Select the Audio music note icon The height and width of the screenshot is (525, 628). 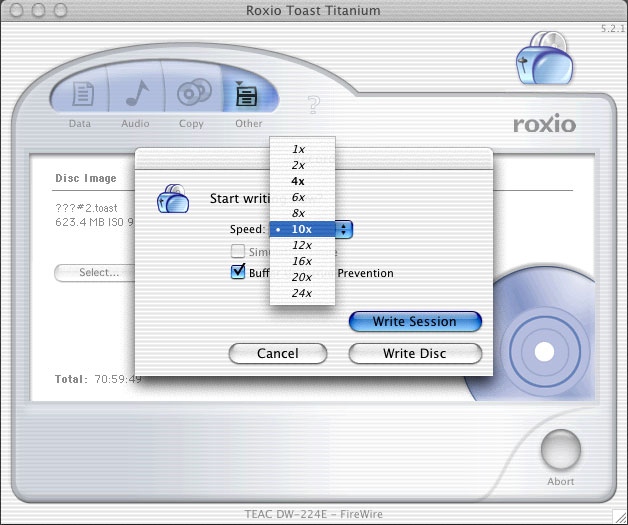pos(137,93)
